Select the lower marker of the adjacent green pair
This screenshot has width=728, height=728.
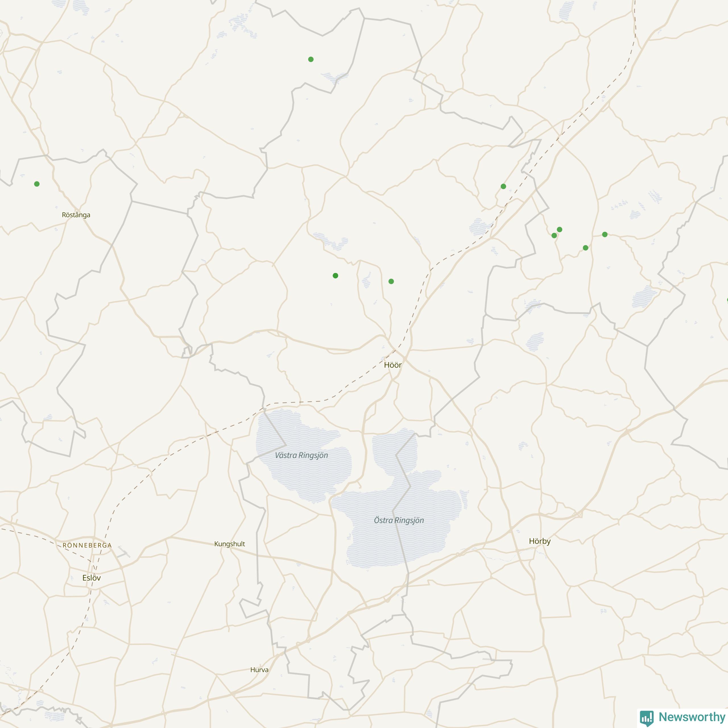pos(554,235)
